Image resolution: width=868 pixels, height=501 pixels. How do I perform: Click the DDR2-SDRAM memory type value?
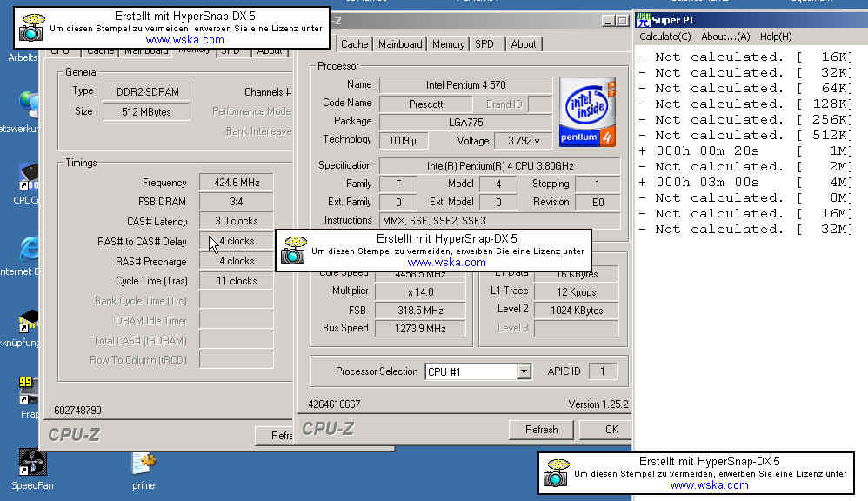[147, 92]
